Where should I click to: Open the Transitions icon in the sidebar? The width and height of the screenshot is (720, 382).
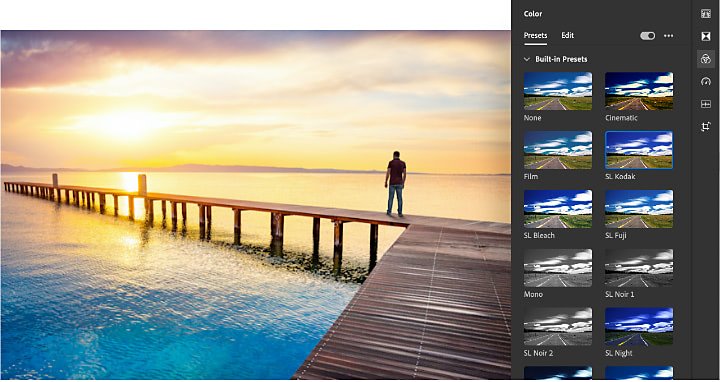pos(706,36)
